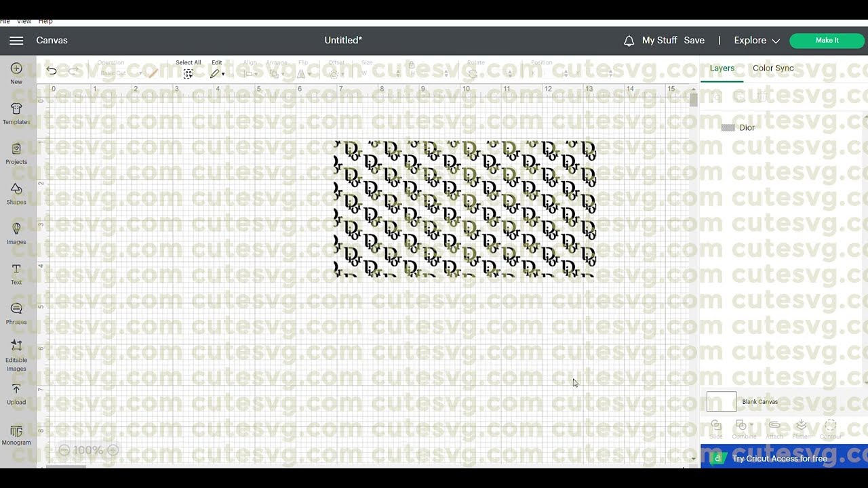Undo the last action
Viewport: 868px width, 488px height.
52,71
